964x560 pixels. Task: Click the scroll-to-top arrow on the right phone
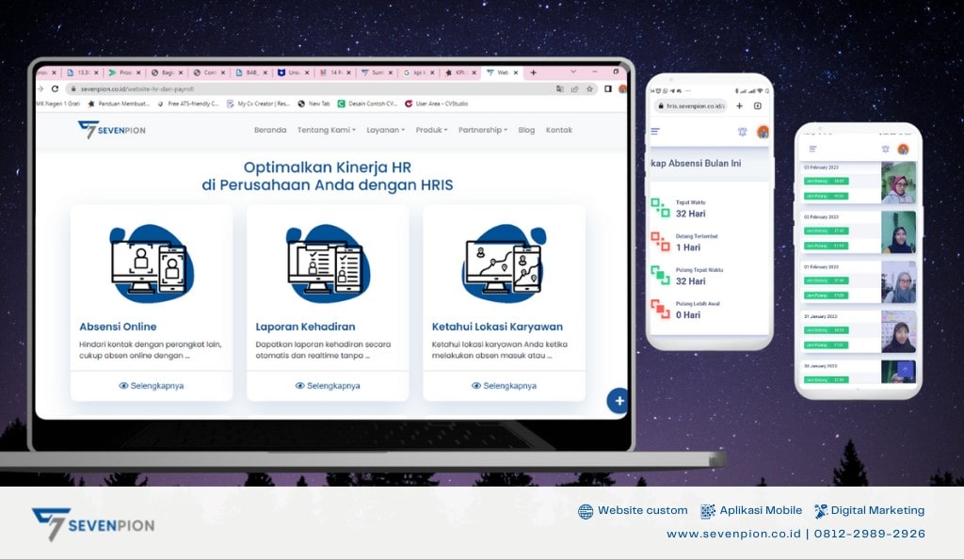point(905,370)
